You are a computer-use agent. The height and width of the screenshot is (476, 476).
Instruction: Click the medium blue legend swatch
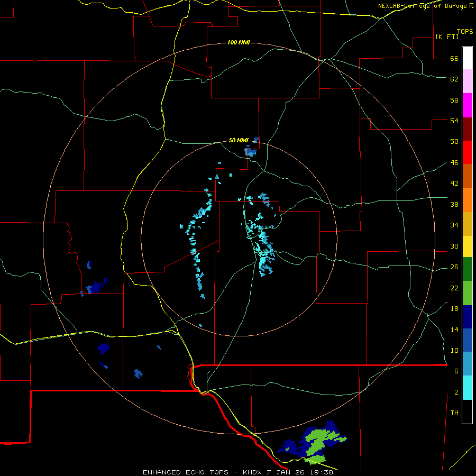(467, 340)
